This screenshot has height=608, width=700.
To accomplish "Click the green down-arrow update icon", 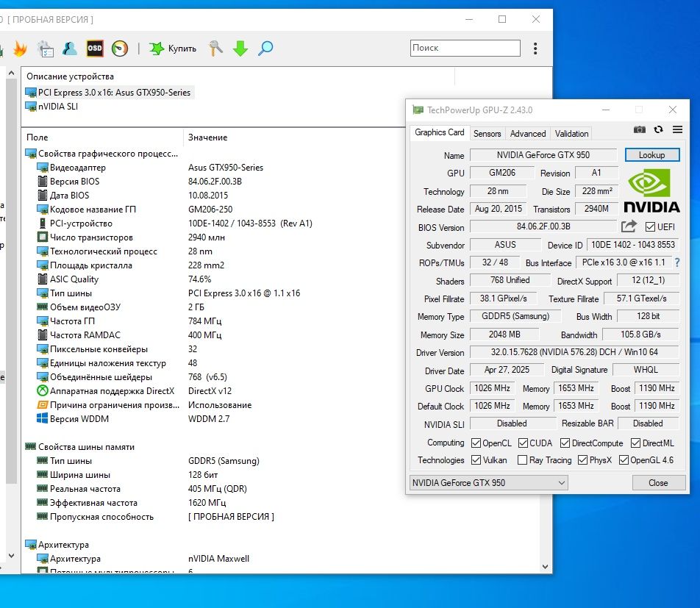I will pos(240,49).
